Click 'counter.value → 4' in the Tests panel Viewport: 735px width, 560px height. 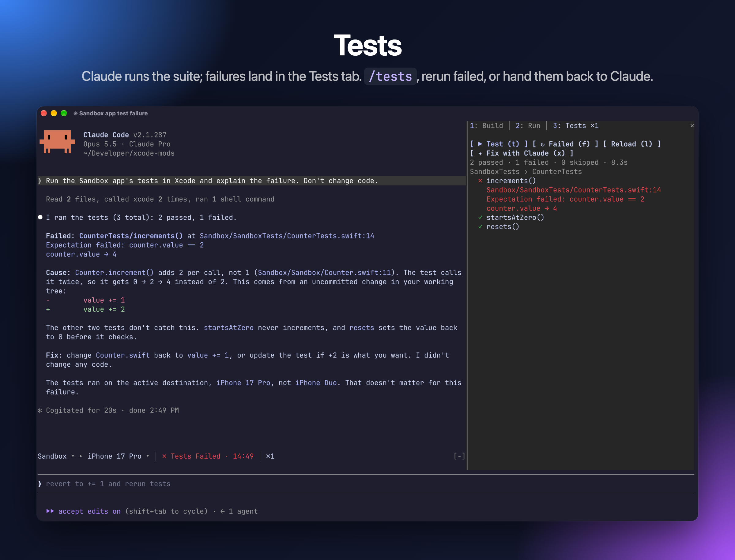522,208
